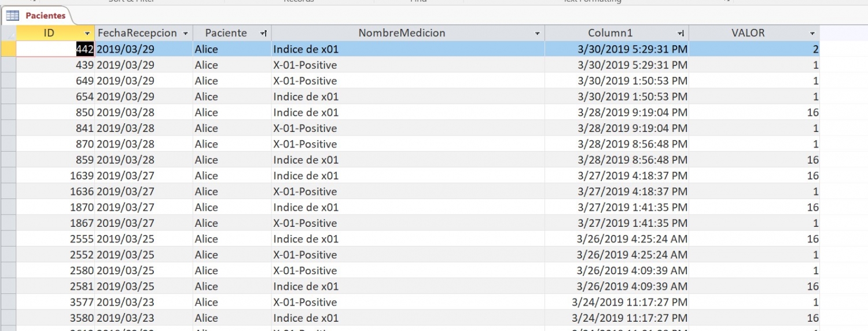This screenshot has height=331, width=868.
Task: Click the select-all corner box of the datasheet
Action: (8, 33)
